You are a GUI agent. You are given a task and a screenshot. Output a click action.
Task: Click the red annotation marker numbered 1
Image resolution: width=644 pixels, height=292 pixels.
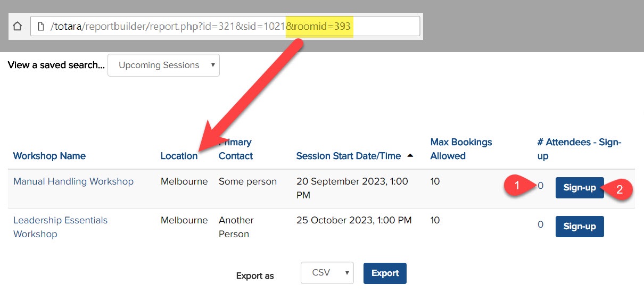516,186
